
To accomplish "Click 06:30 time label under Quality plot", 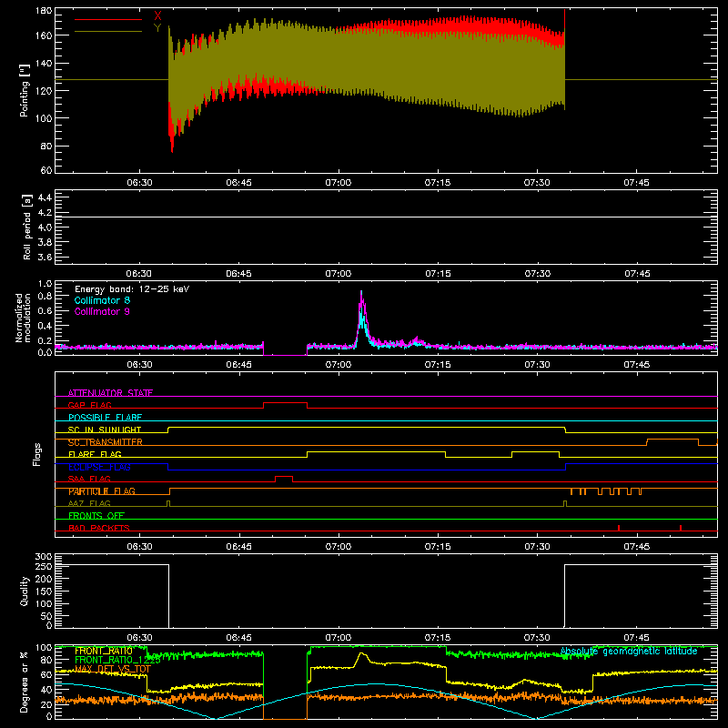I will 139,638.
